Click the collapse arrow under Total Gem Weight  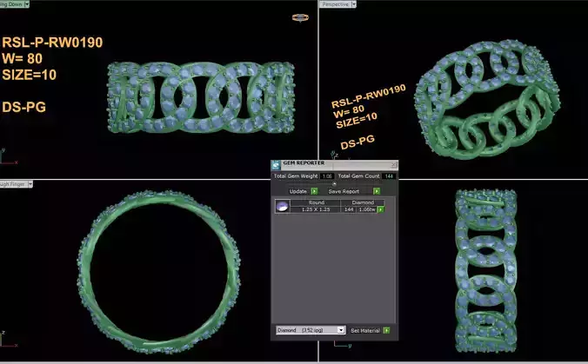[x=334, y=183]
